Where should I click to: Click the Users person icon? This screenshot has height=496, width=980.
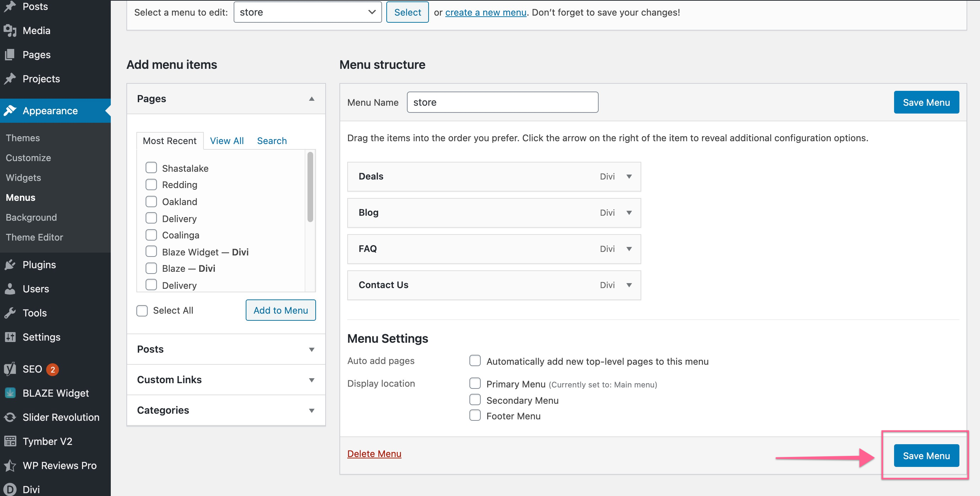(10, 289)
